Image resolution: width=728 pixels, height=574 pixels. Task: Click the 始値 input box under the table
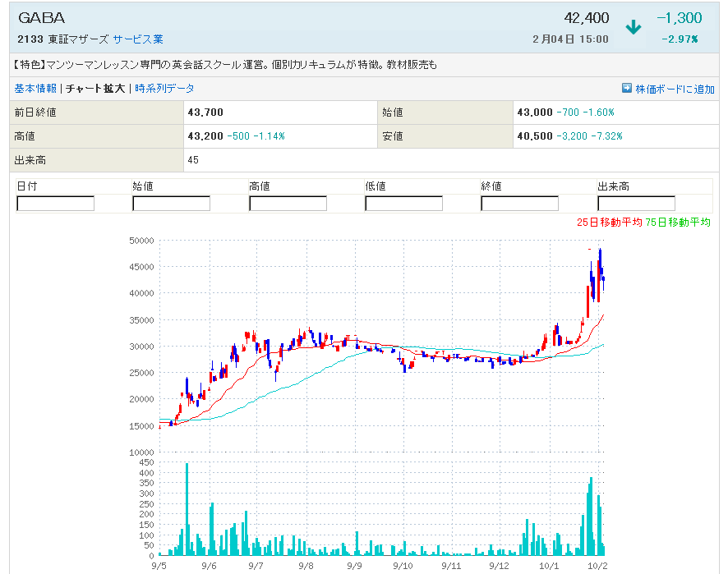click(x=171, y=203)
